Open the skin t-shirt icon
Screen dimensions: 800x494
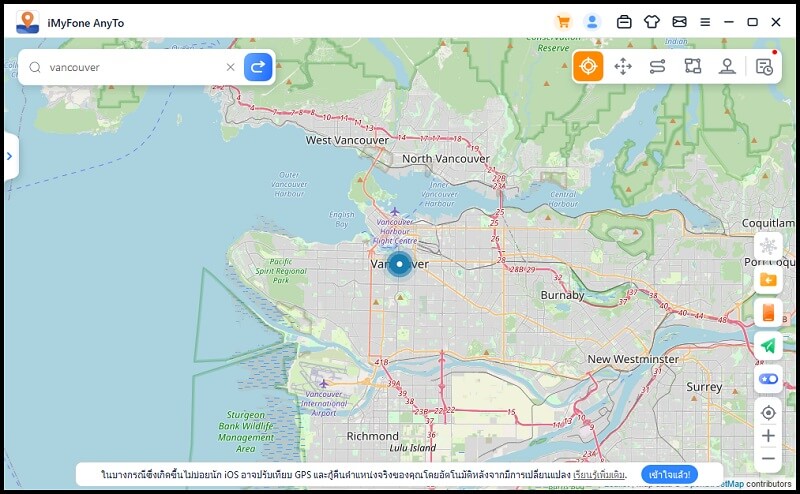652,22
